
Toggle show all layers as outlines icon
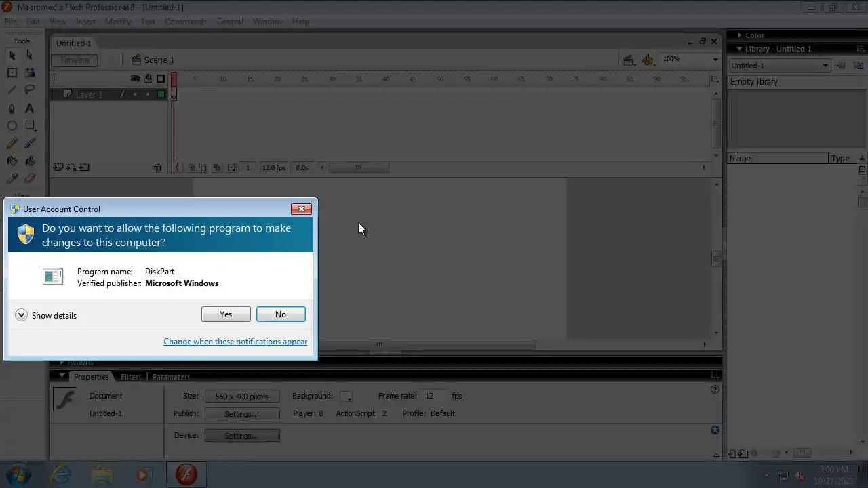161,79
